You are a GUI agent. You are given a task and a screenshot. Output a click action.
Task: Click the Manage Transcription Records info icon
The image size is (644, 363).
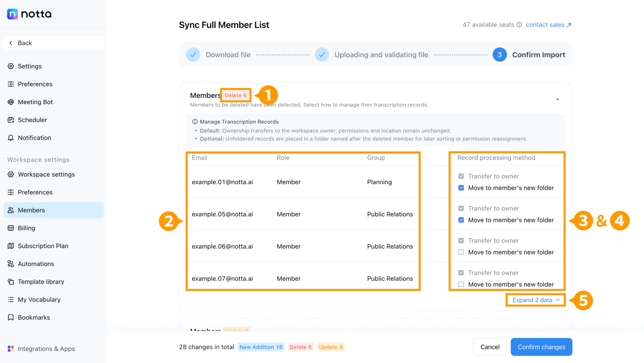(x=195, y=122)
